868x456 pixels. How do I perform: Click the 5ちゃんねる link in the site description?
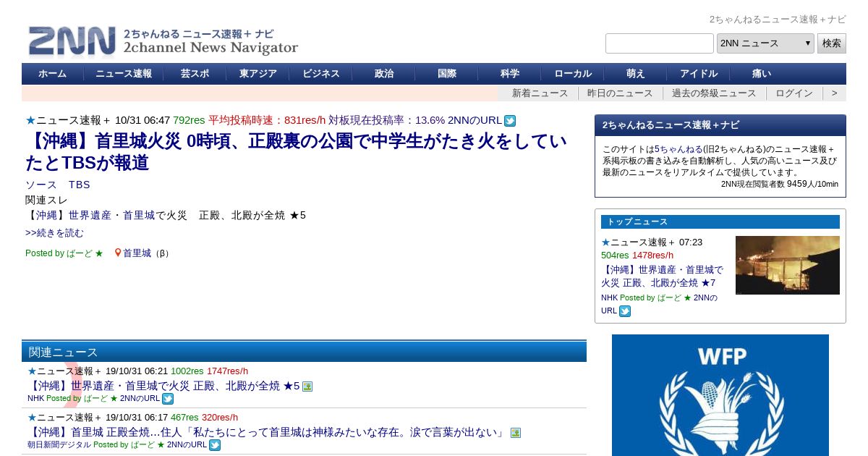coord(677,149)
